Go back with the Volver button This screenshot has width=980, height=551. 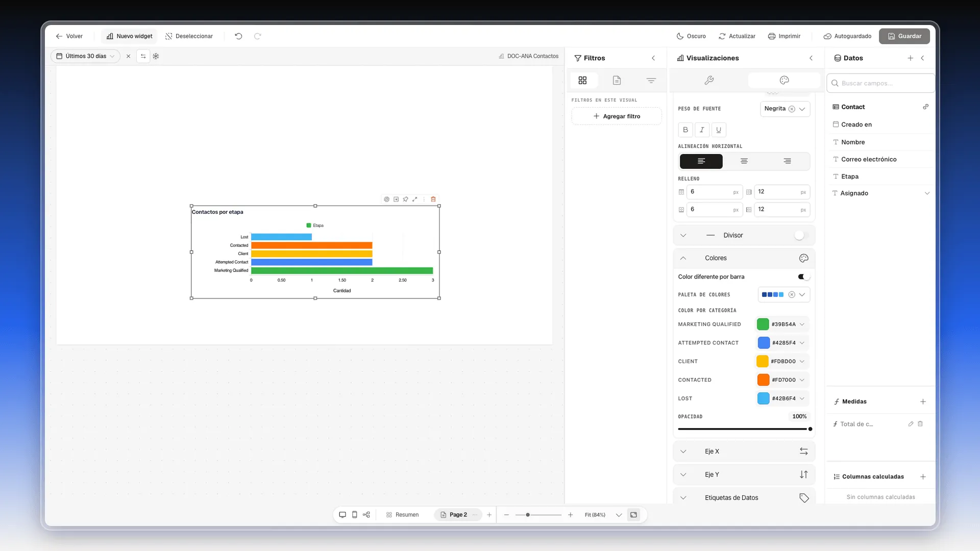[69, 36]
